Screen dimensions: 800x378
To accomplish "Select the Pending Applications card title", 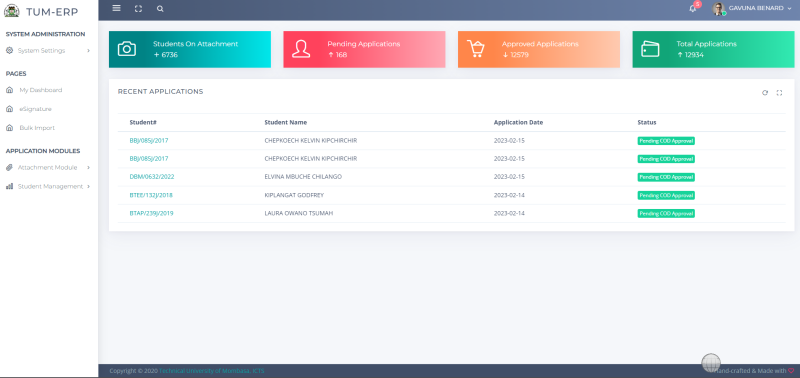I will 364,44.
